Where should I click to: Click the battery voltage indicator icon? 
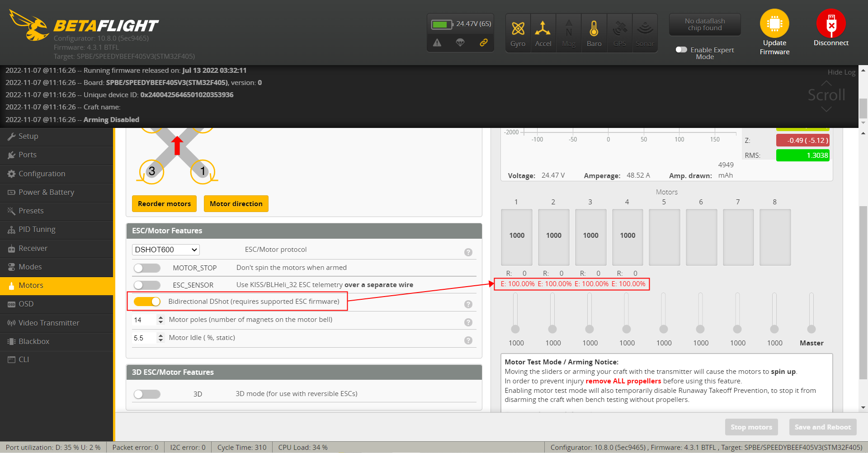pyautogui.click(x=442, y=24)
